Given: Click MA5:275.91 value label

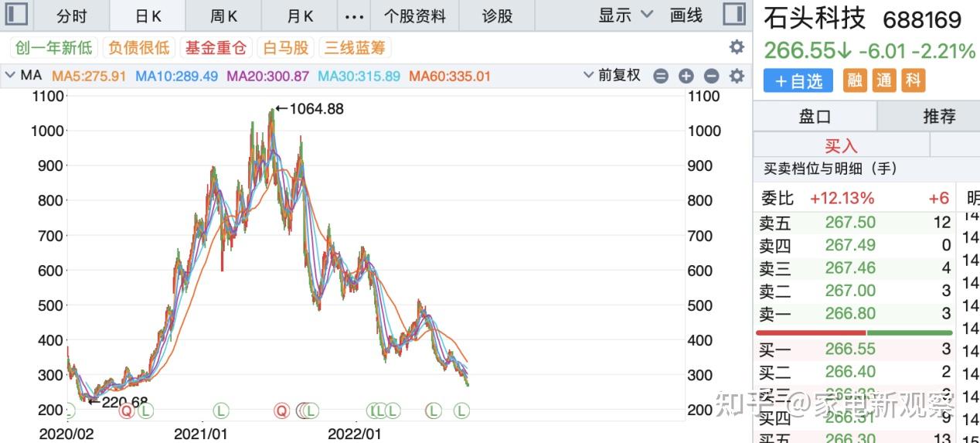Looking at the screenshot, I should pos(89,76).
